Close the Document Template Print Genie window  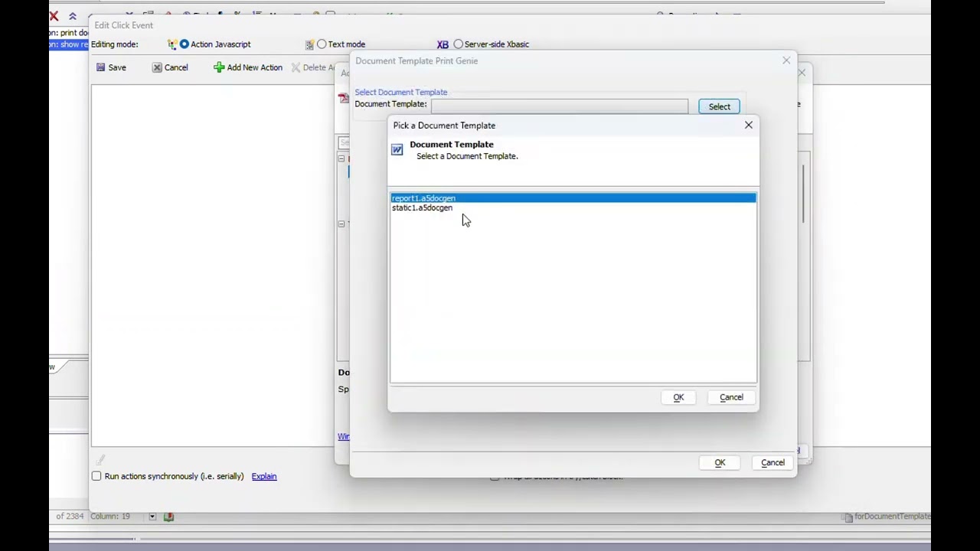tap(786, 60)
